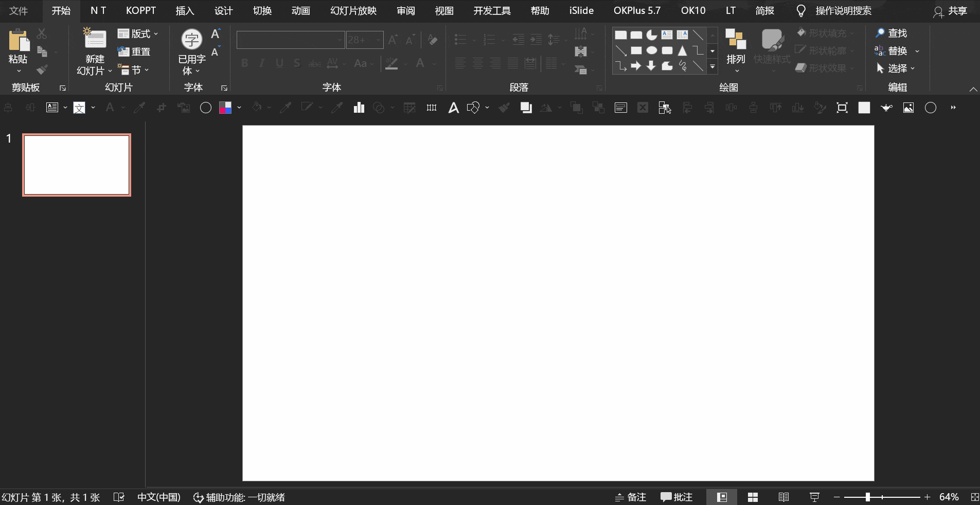Click the empty circle icon next to color squares
The height and width of the screenshot is (505, 980).
pyautogui.click(x=205, y=108)
